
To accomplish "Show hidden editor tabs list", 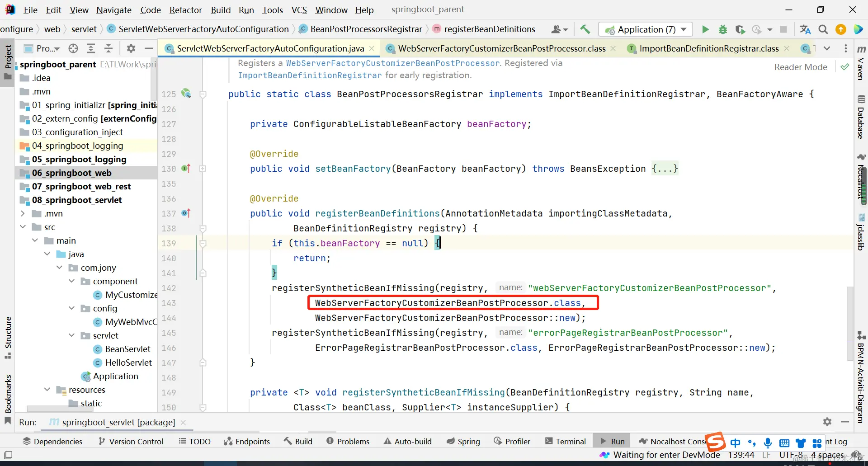I will [827, 48].
